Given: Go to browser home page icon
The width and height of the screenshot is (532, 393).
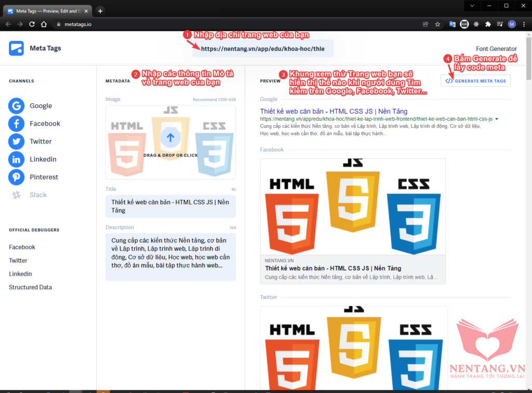Looking at the screenshot, I should [x=45, y=24].
